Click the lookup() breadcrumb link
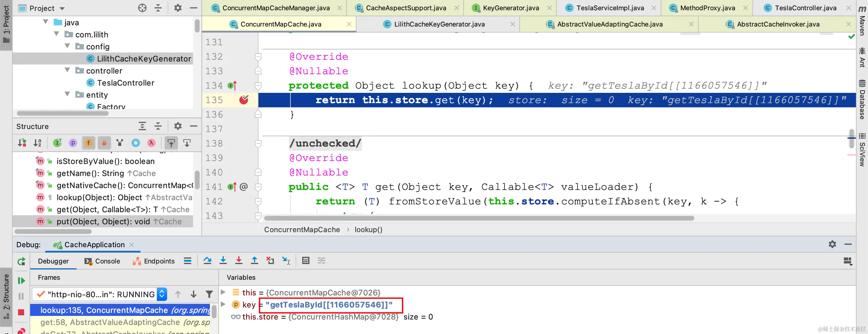 368,230
